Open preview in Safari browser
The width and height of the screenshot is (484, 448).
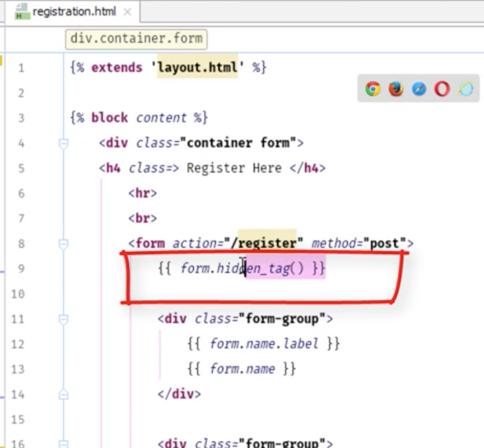(419, 89)
